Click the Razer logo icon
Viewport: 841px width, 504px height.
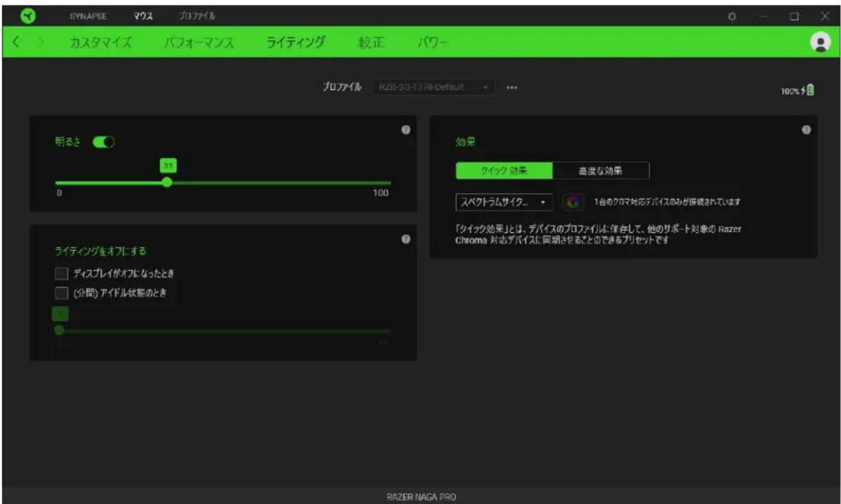[x=29, y=15]
